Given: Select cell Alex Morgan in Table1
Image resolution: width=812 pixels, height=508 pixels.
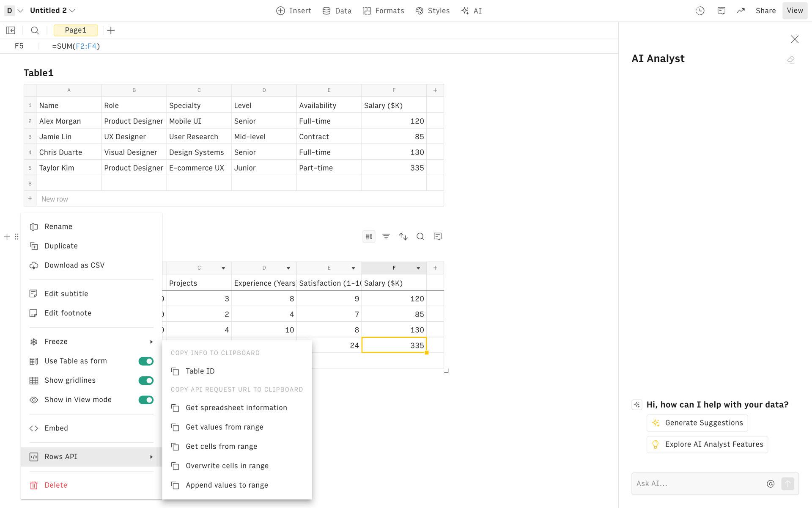Looking at the screenshot, I should tap(69, 121).
